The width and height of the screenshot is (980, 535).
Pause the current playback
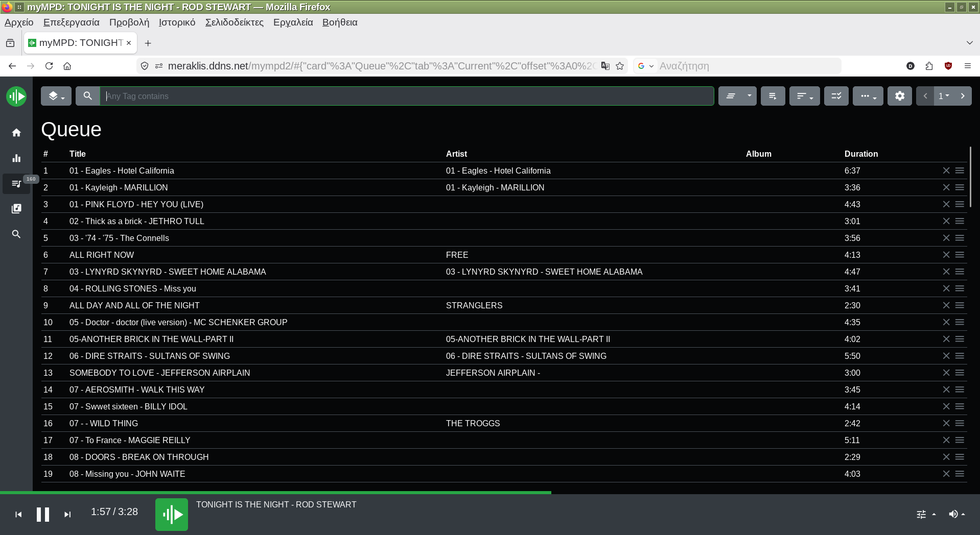click(43, 514)
